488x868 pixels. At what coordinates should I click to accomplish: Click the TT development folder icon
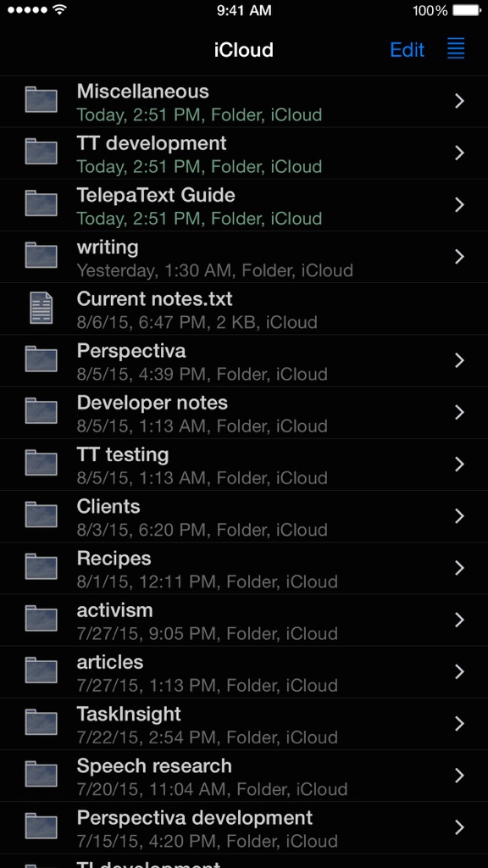(41, 152)
